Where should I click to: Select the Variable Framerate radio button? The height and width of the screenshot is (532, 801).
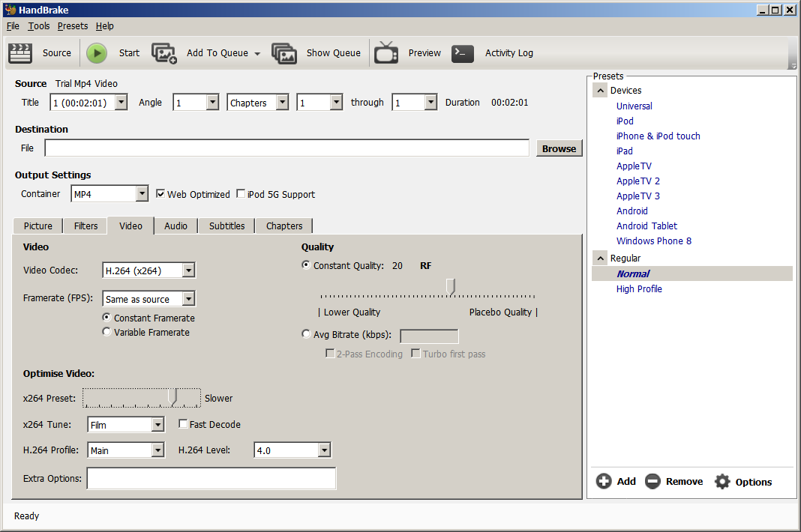(106, 332)
